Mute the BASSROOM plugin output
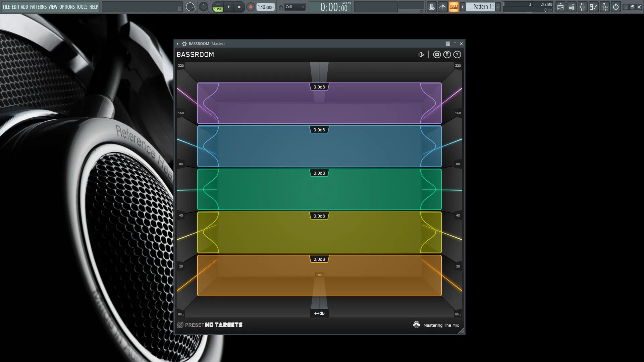This screenshot has width=644, height=362. tap(421, 54)
